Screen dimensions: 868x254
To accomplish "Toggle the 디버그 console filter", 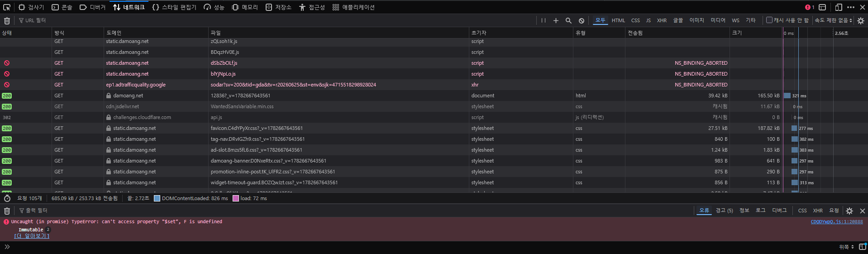I will point(779,211).
